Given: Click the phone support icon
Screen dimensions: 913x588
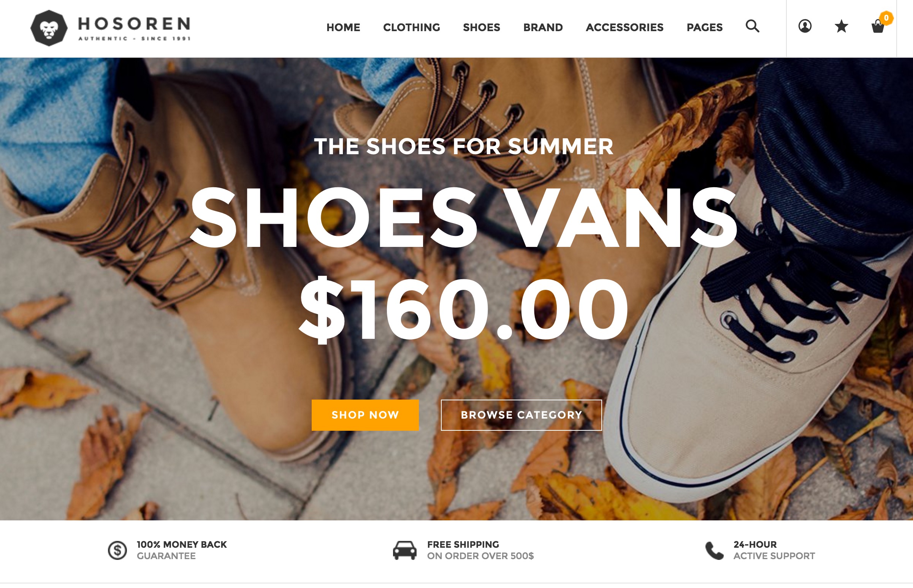Looking at the screenshot, I should pyautogui.click(x=714, y=550).
